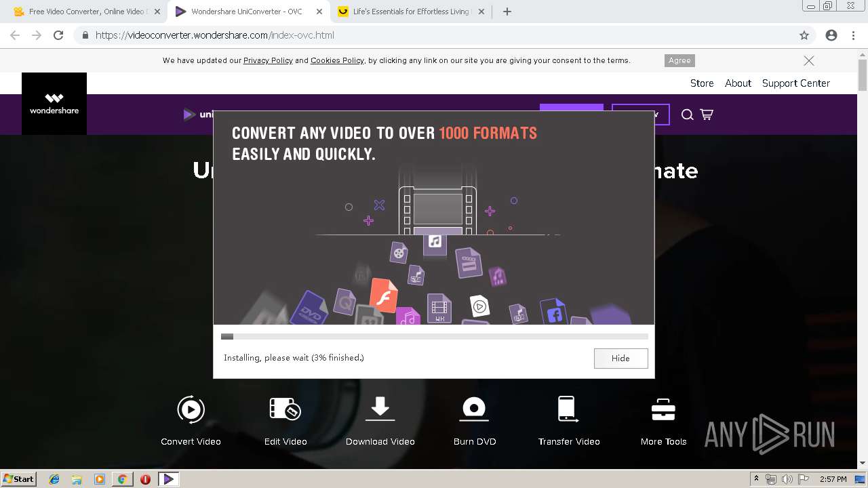Click the Opera taskbar icon
The height and width of the screenshot is (488, 868).
[x=145, y=479]
